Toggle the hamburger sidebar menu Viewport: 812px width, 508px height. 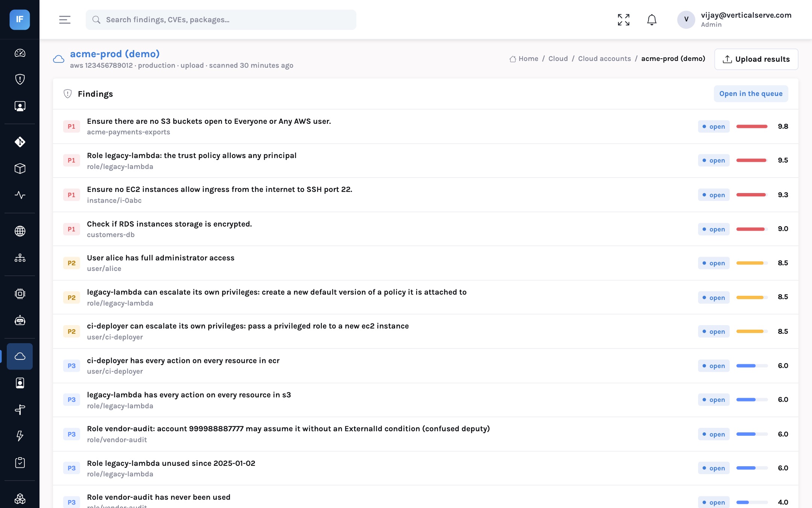tap(65, 20)
